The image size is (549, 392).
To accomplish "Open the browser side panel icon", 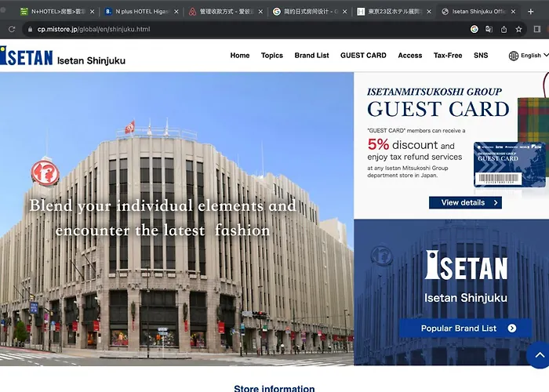I will [x=536, y=29].
